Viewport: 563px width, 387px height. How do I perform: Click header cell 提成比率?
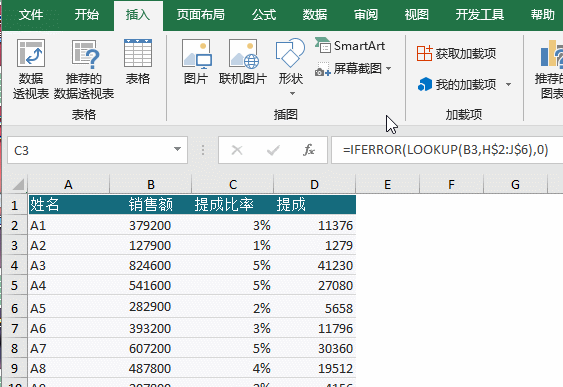click(233, 205)
